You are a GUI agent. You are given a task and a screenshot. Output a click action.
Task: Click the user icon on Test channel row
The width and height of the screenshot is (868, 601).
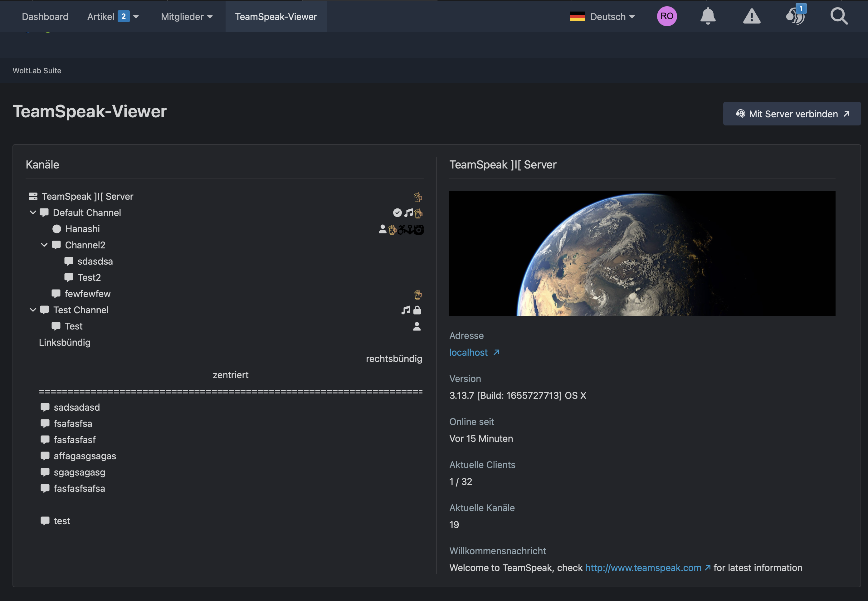pyautogui.click(x=417, y=326)
